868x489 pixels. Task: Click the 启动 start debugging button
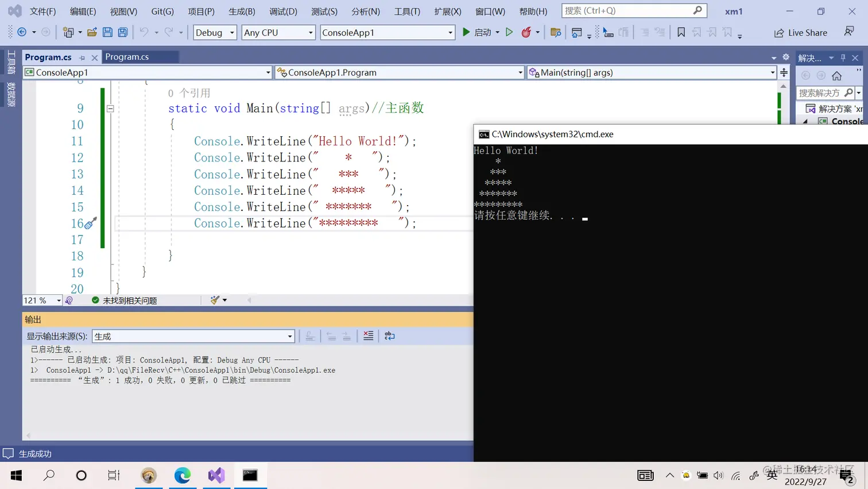coord(477,32)
